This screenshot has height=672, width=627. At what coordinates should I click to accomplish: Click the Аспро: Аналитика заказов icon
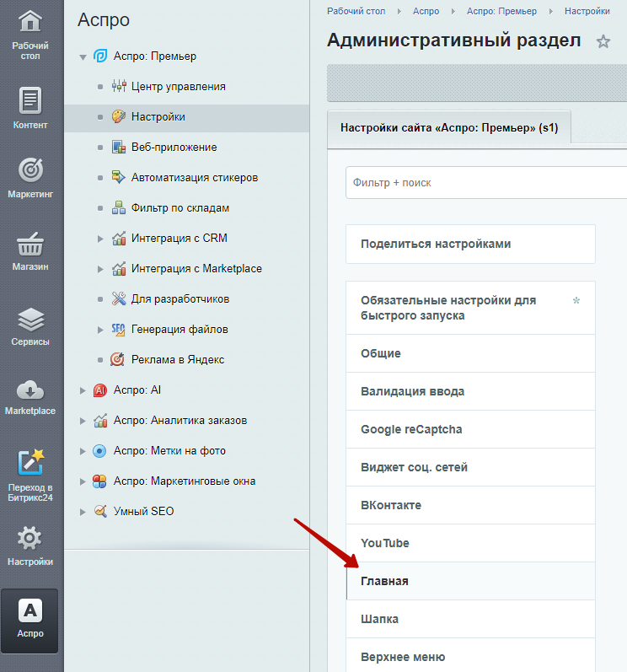coord(100,421)
